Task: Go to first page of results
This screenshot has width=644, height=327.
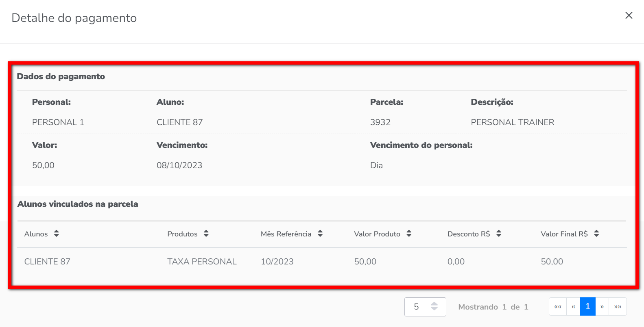Action: tap(558, 307)
